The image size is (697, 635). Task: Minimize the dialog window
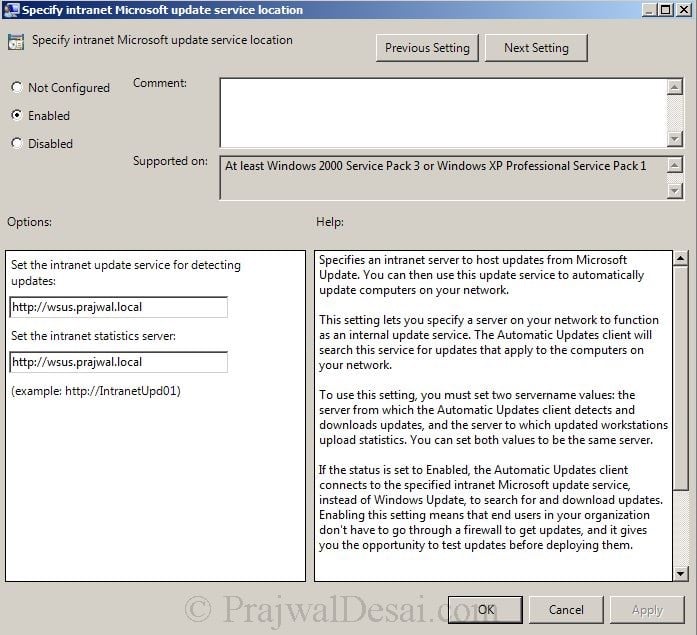(649, 9)
